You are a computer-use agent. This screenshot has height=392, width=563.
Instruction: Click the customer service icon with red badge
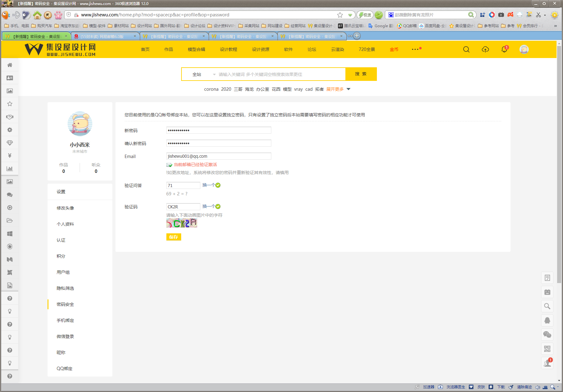click(x=547, y=363)
